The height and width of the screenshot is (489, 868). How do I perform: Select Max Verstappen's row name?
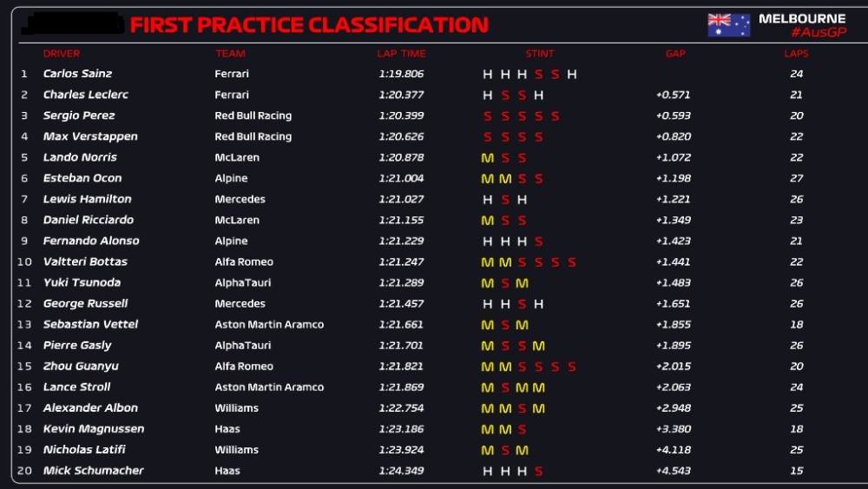click(90, 136)
